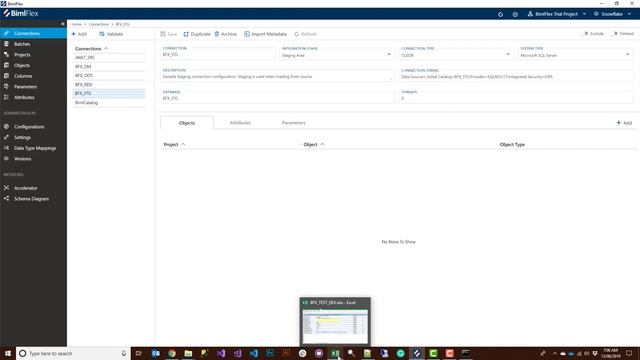Open the Columns sidebar item
This screenshot has height=360, width=640.
click(23, 76)
